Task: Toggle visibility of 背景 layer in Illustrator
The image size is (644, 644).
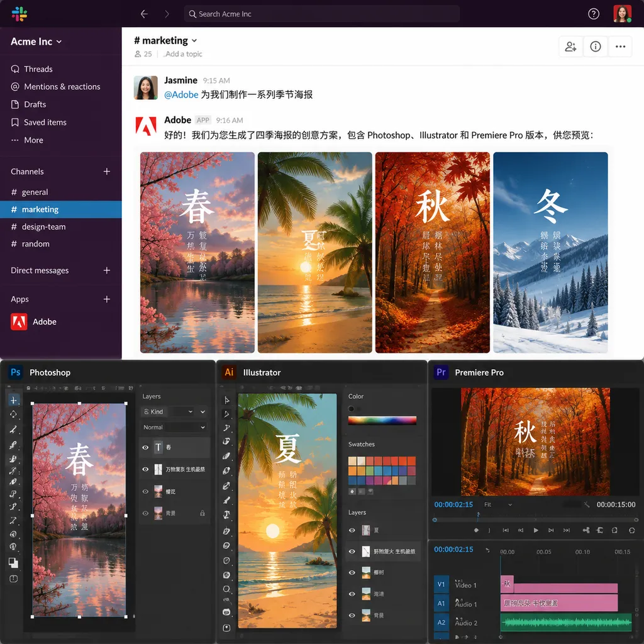Action: coord(352,615)
